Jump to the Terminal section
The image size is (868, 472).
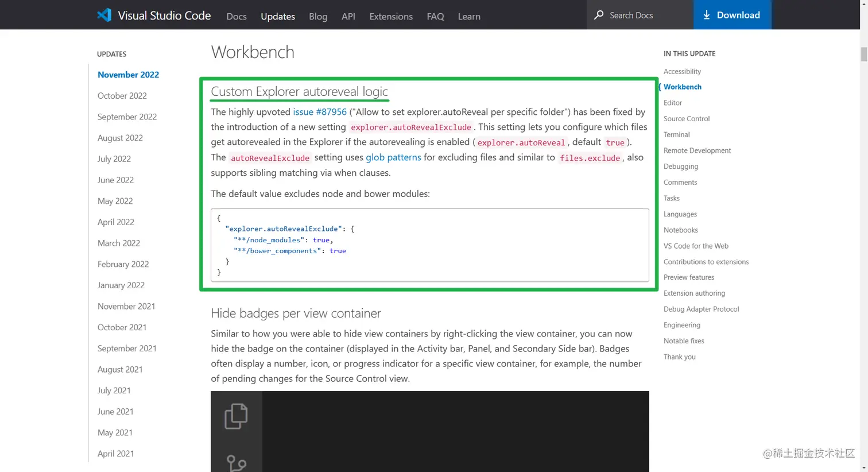coord(677,134)
